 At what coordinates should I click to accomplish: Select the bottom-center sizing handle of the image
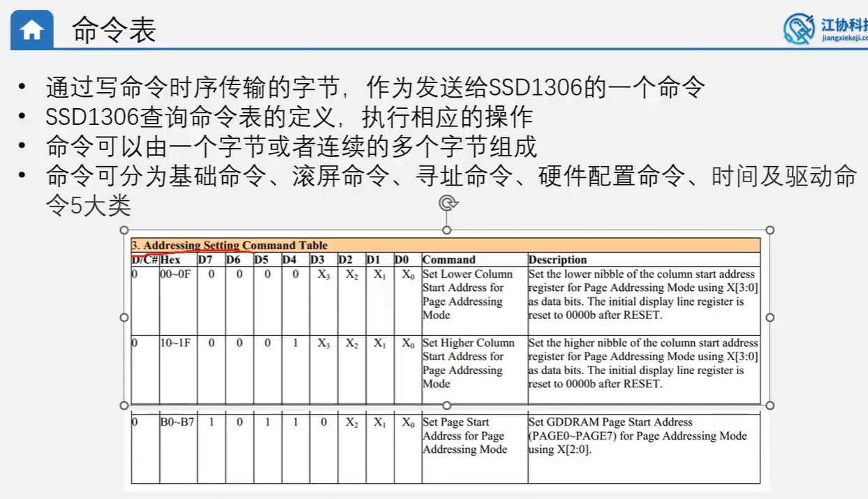click(x=447, y=405)
